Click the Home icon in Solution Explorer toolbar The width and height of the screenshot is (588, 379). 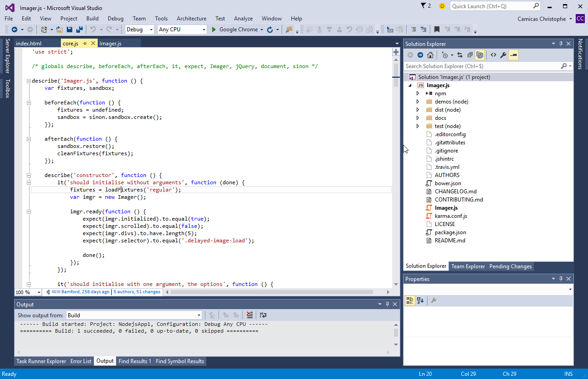430,54
